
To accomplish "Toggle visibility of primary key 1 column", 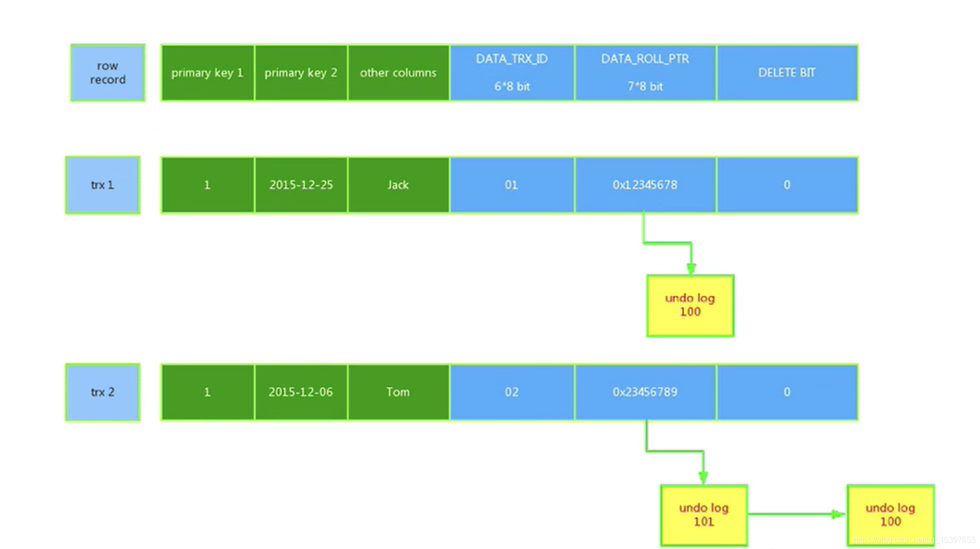I will click(x=207, y=72).
